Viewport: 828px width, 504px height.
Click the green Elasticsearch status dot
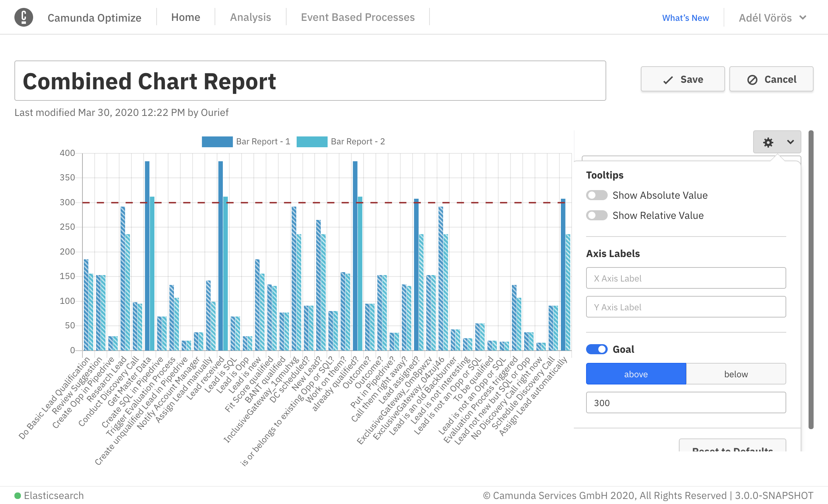click(x=17, y=496)
